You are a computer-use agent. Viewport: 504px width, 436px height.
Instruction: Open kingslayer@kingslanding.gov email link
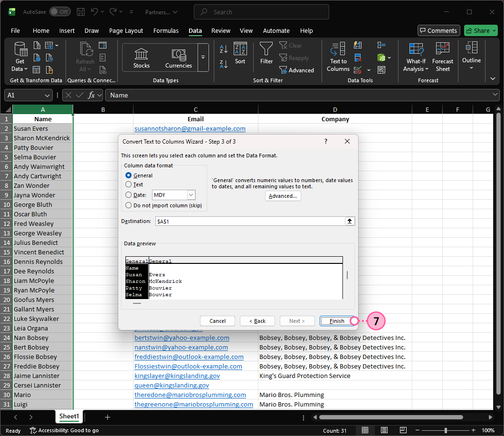coord(177,376)
